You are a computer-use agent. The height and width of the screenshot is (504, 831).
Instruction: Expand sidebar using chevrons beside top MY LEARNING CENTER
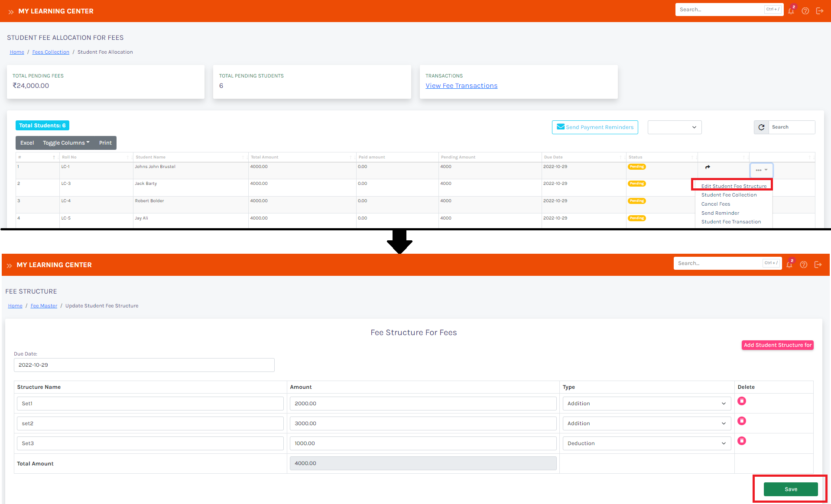(x=11, y=12)
